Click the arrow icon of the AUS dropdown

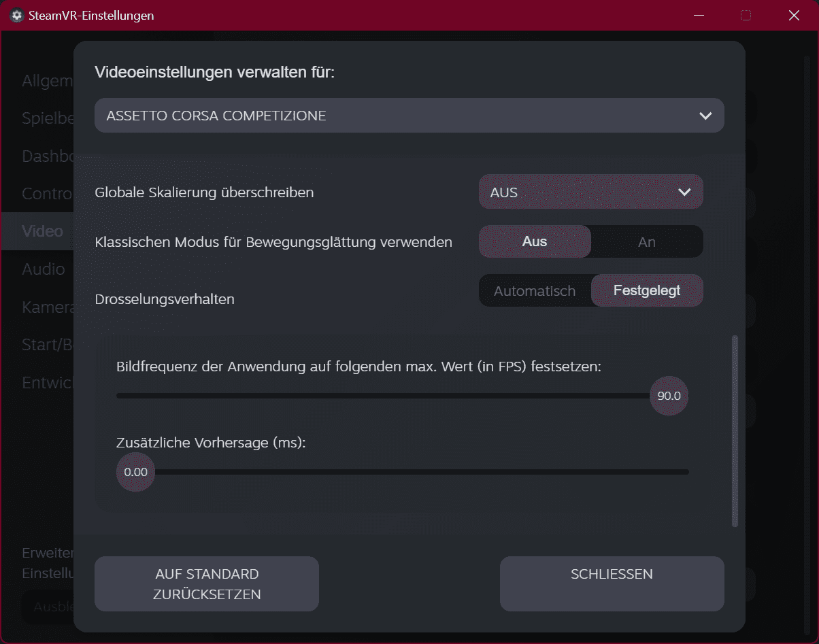click(x=684, y=192)
